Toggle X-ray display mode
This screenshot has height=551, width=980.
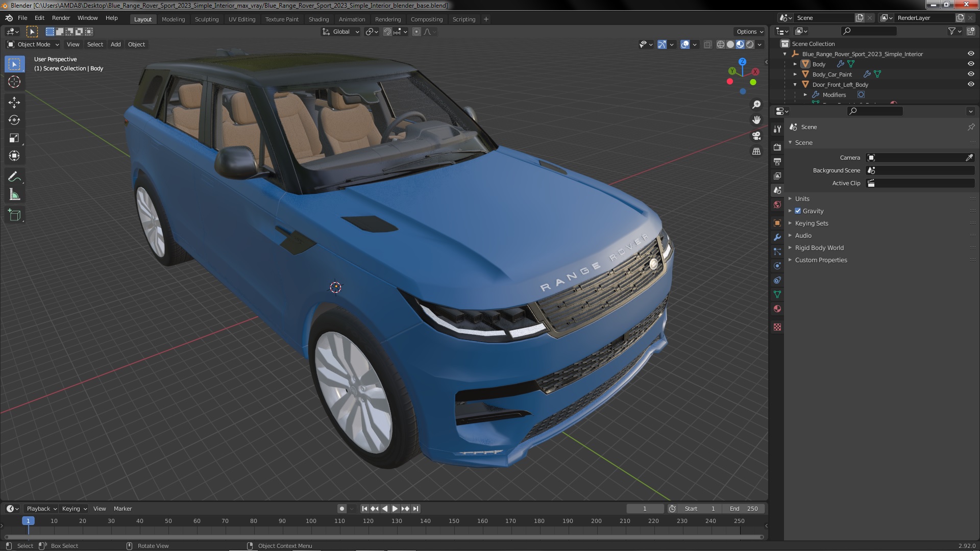(x=707, y=45)
